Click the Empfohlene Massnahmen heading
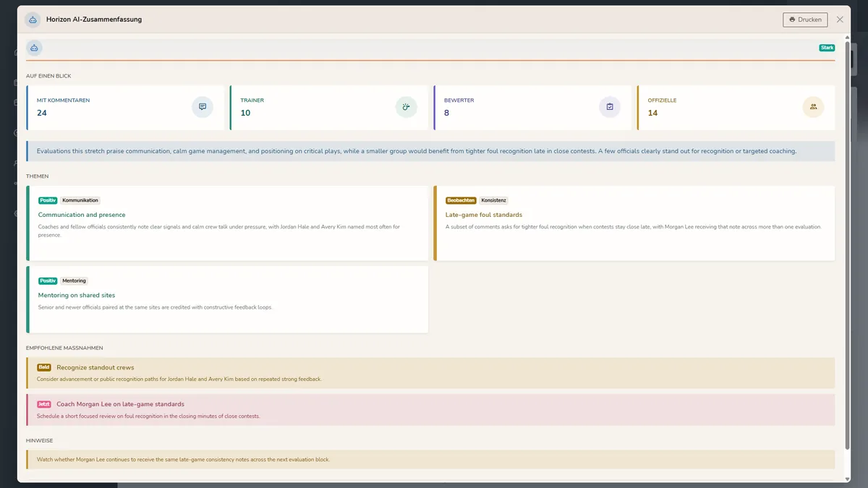 [64, 348]
